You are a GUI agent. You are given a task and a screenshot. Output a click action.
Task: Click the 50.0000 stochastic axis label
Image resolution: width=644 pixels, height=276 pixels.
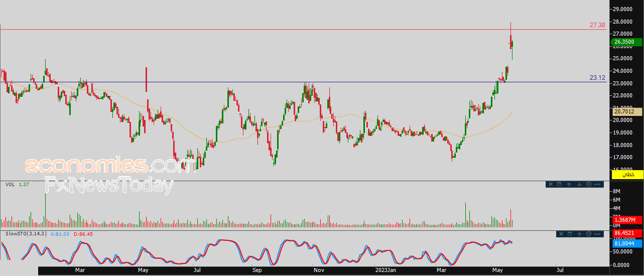click(x=623, y=252)
